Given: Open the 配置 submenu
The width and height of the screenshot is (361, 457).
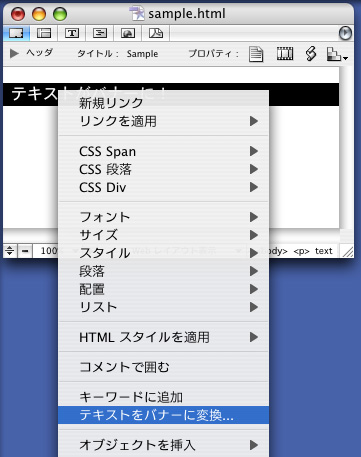Looking at the screenshot, I should click(x=163, y=289).
